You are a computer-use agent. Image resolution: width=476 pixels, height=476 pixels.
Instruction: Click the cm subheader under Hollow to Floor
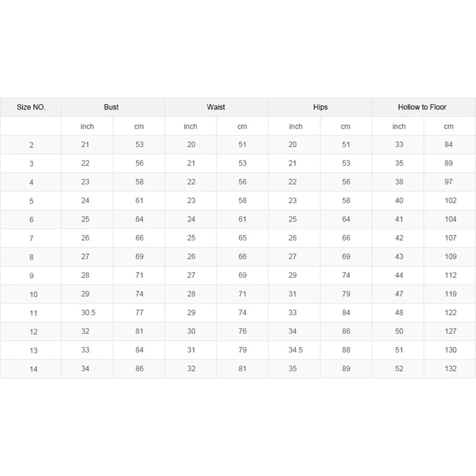click(x=449, y=126)
